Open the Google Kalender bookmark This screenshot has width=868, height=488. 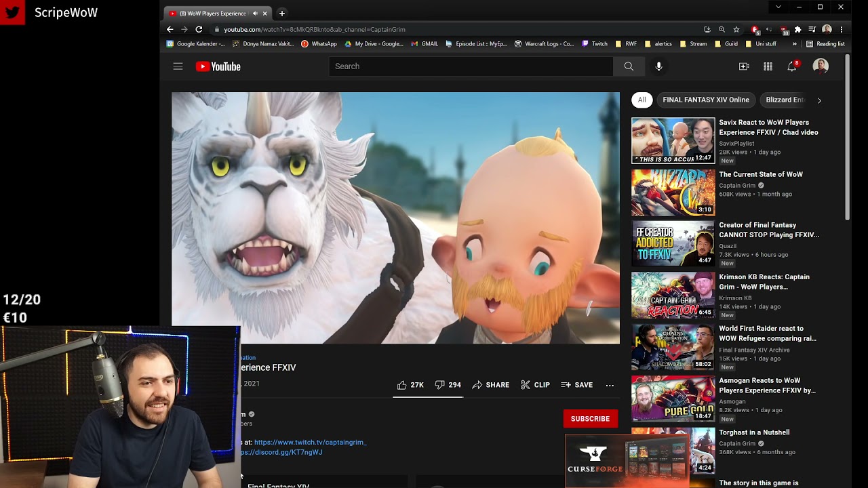[195, 44]
